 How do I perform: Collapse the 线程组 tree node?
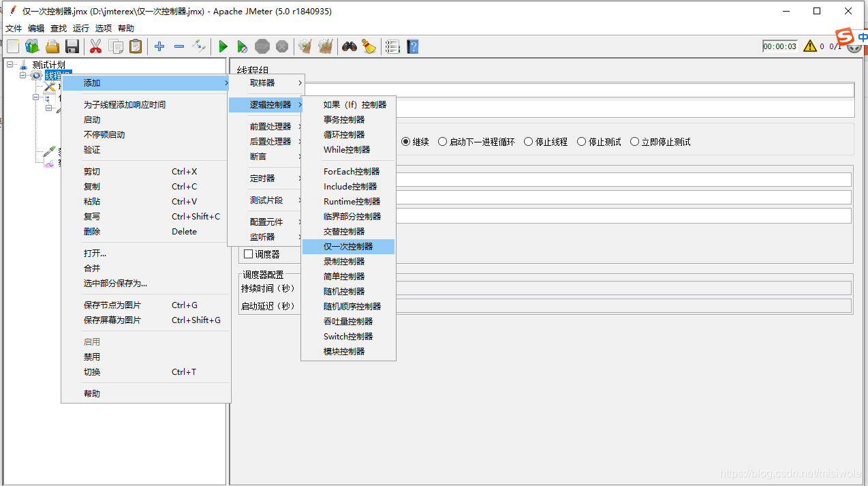click(x=23, y=76)
